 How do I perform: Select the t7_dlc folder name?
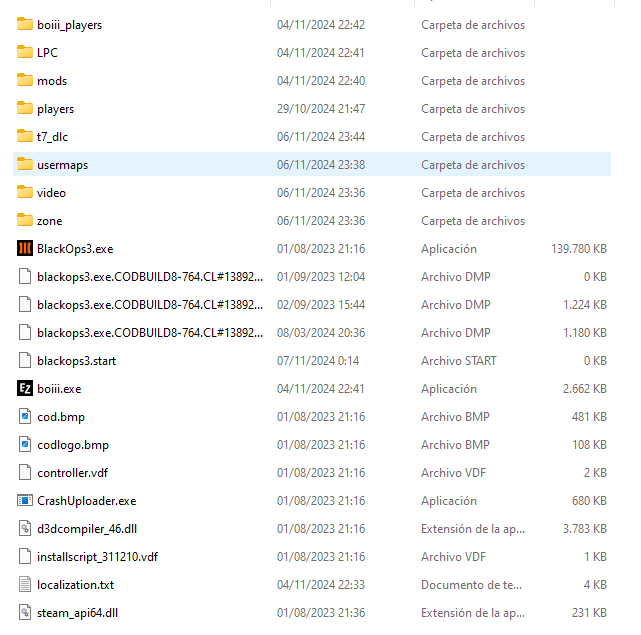[52, 137]
